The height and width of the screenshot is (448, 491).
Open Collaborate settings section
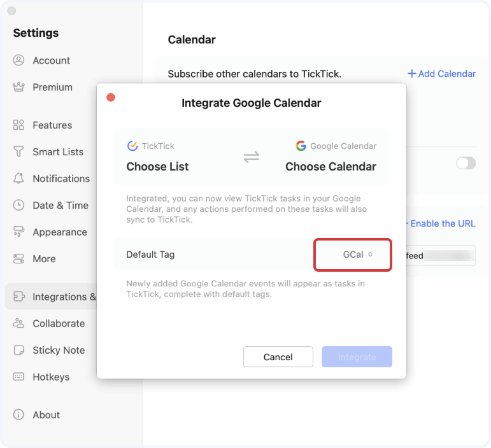tap(58, 323)
